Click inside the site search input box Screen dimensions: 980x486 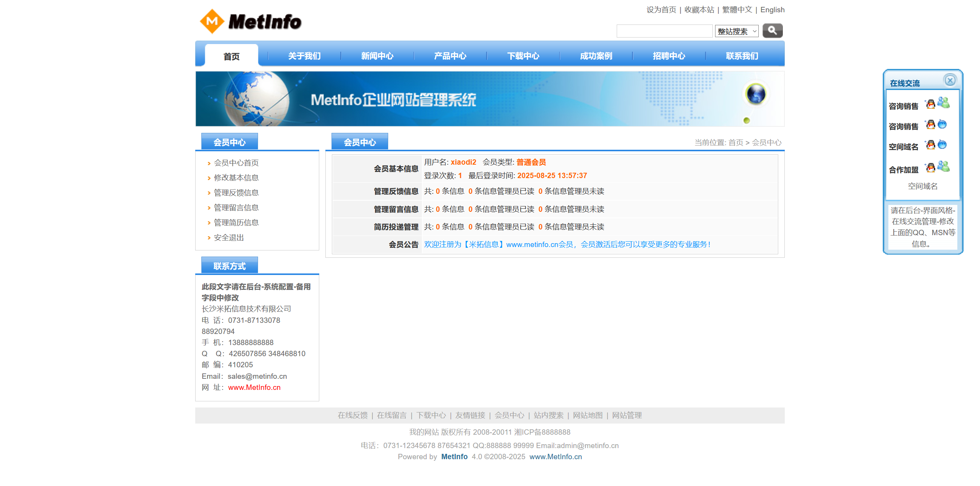(665, 31)
